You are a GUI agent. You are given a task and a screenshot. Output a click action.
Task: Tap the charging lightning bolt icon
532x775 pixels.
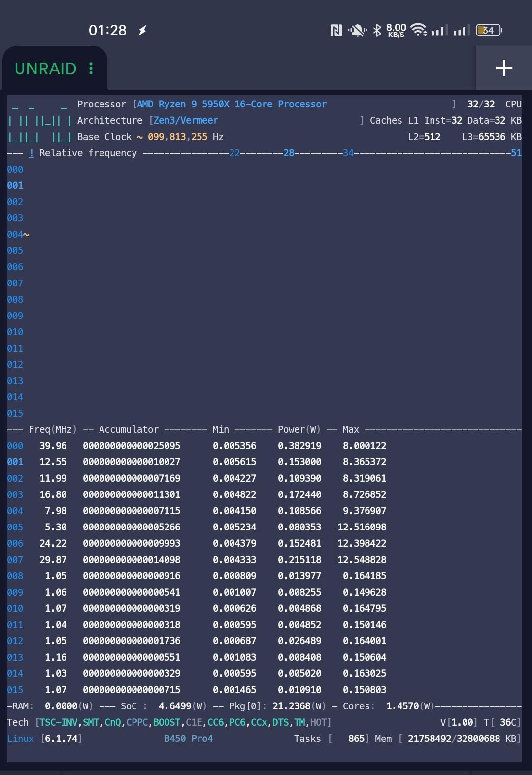point(142,31)
